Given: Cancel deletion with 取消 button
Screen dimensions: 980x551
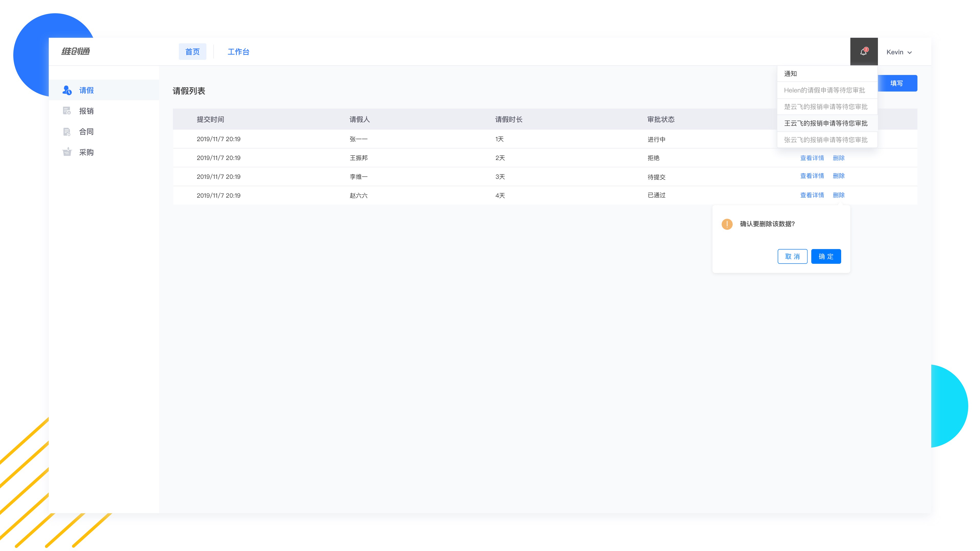Looking at the screenshot, I should (x=792, y=256).
